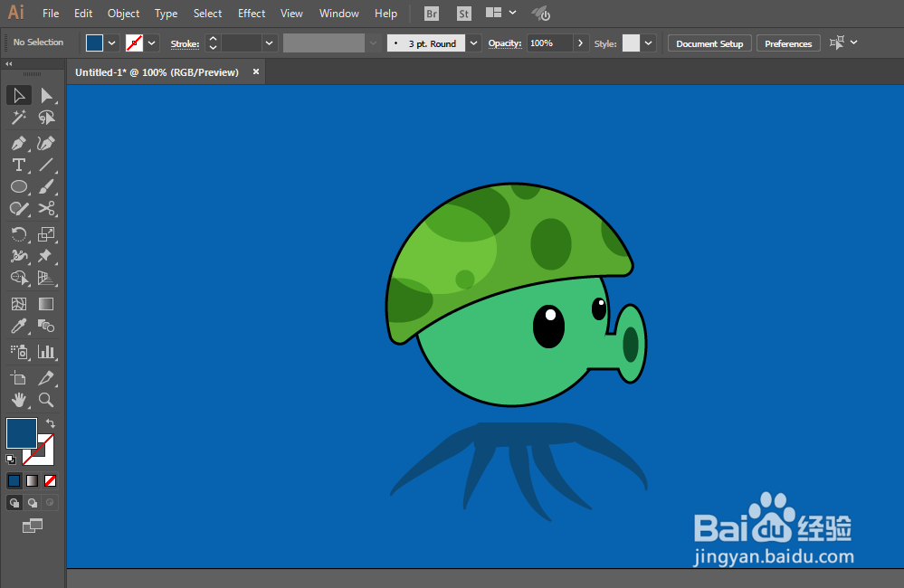Choose the Magic Wand tool
Screen dimensions: 904x588
[x=19, y=117]
